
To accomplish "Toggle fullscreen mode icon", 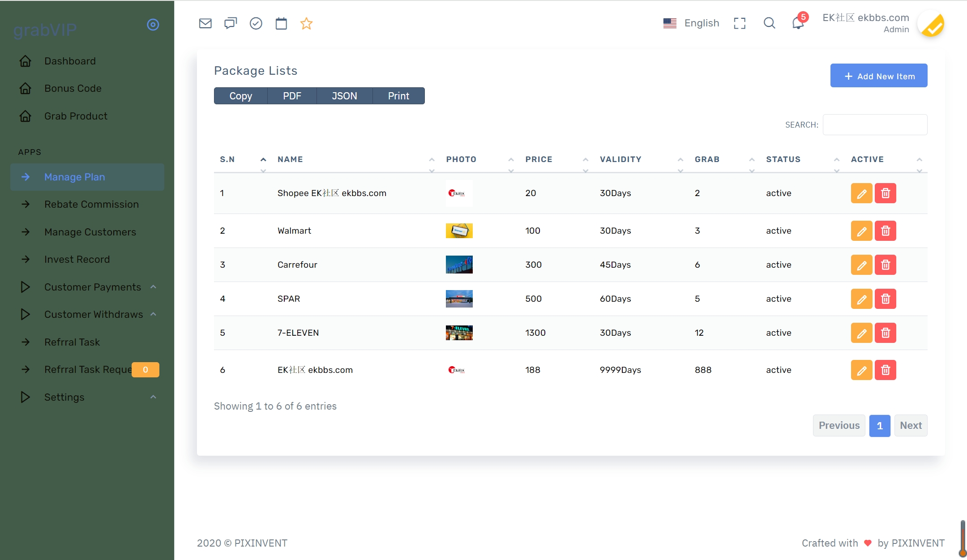I will [x=740, y=23].
